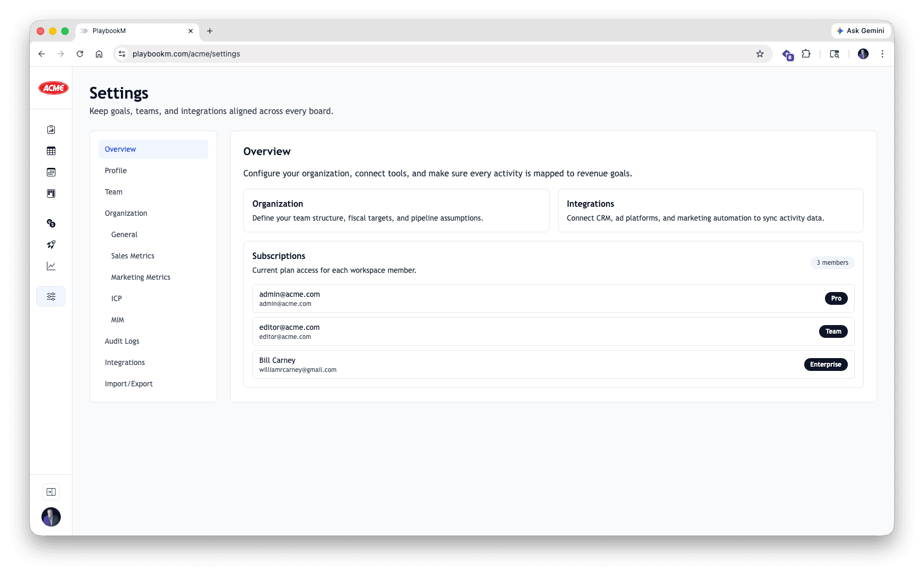924x575 pixels.
Task: Select the settings sliders icon in the sidebar
Action: click(x=51, y=296)
